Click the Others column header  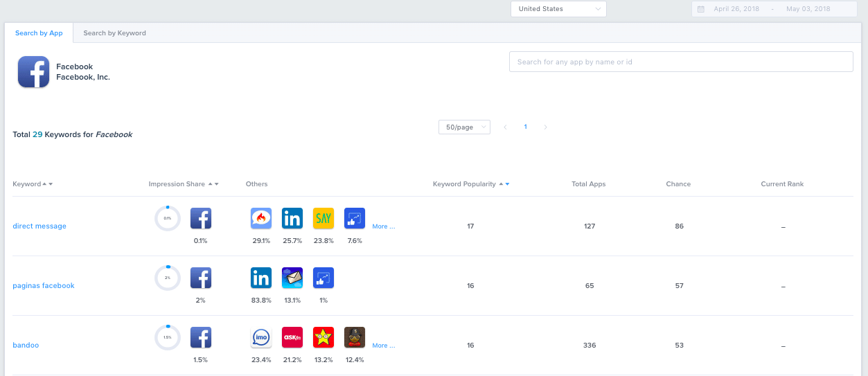pyautogui.click(x=256, y=184)
